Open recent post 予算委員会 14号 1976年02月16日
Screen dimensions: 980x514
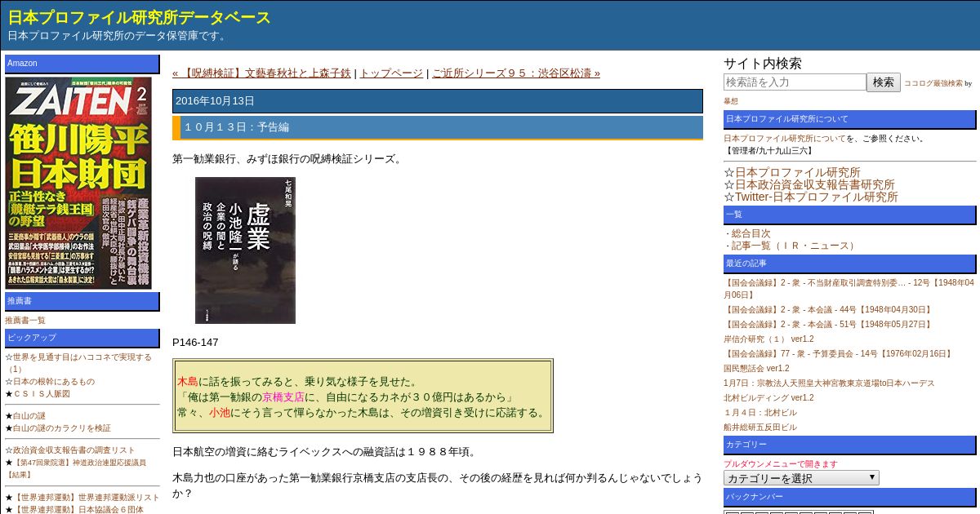[839, 354]
